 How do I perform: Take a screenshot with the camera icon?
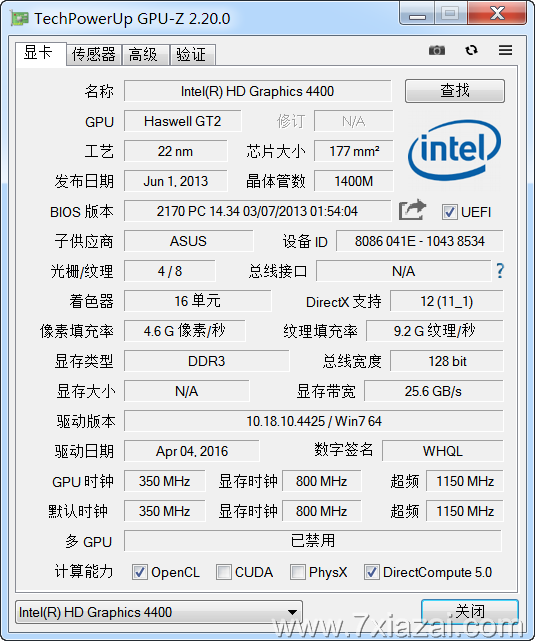click(437, 50)
